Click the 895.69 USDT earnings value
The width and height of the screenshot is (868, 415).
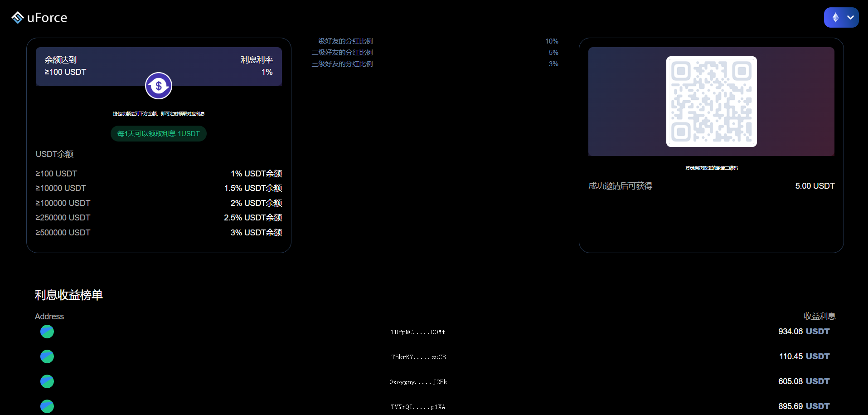coord(804,406)
